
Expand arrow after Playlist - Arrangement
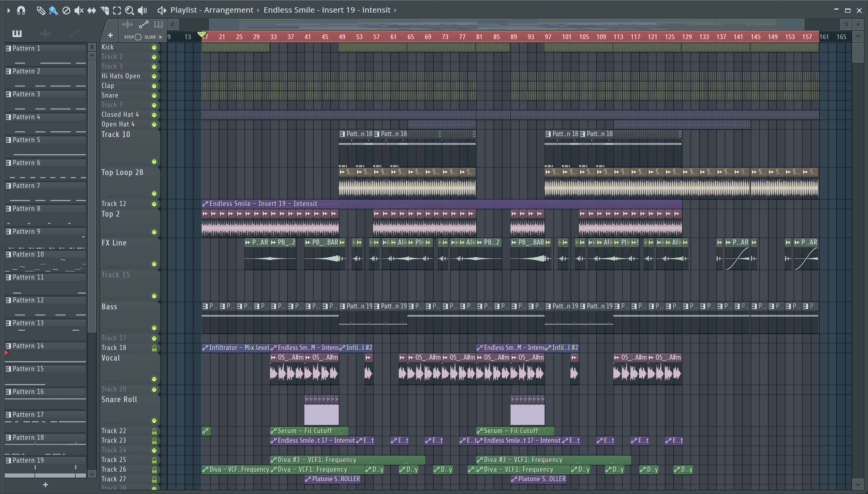[x=258, y=10]
